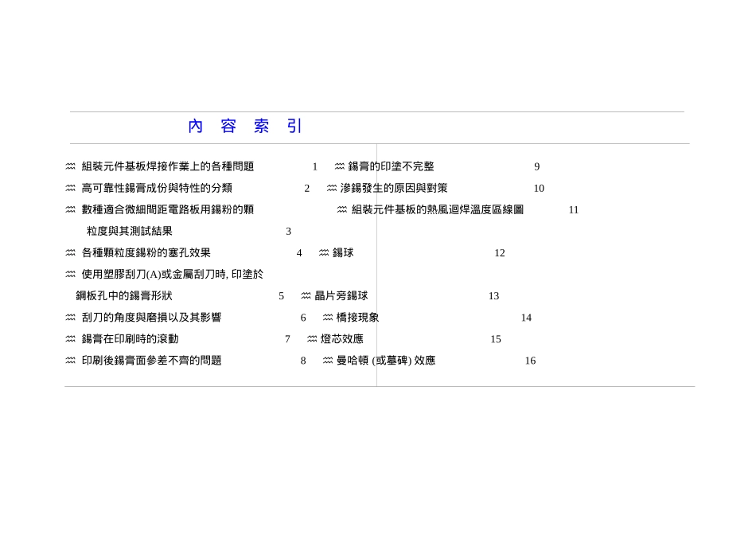Click page number 2
Image resolution: width=756 pixels, height=535 pixels.
tap(306, 189)
